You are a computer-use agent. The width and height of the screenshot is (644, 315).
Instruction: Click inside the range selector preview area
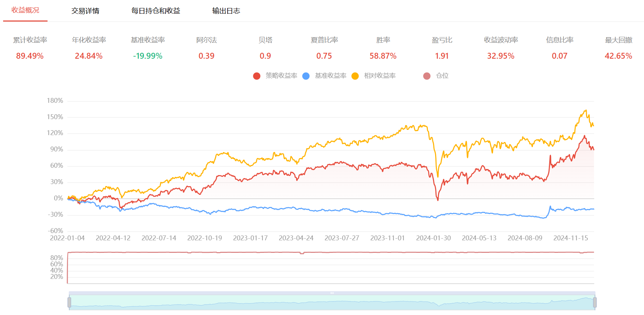[x=332, y=303]
